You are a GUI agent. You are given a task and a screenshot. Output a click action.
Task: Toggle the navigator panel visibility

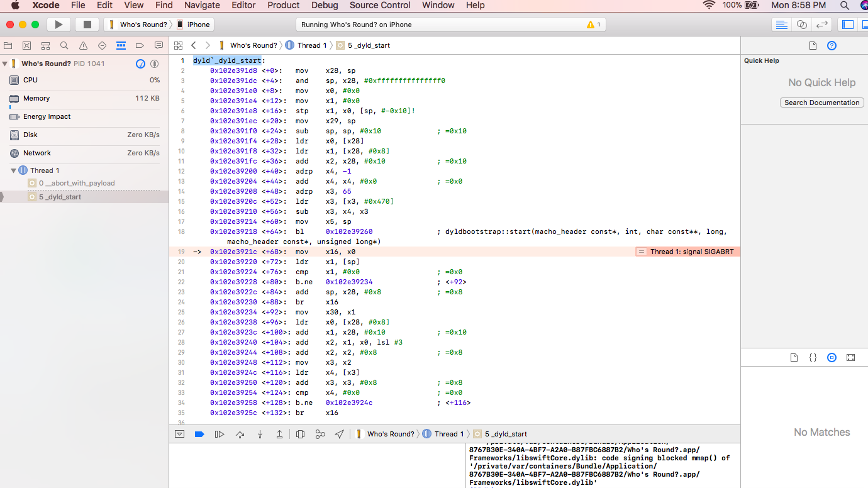848,25
